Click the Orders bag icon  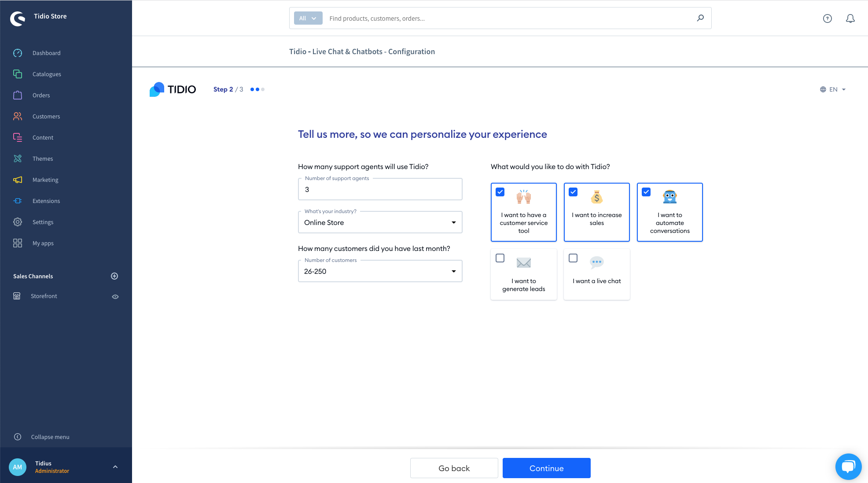pyautogui.click(x=18, y=95)
